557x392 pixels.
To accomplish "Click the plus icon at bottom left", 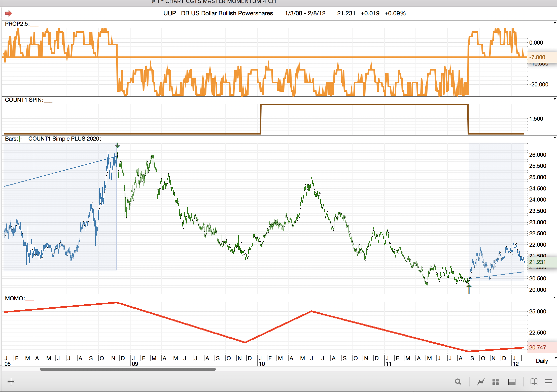I will click(x=11, y=381).
